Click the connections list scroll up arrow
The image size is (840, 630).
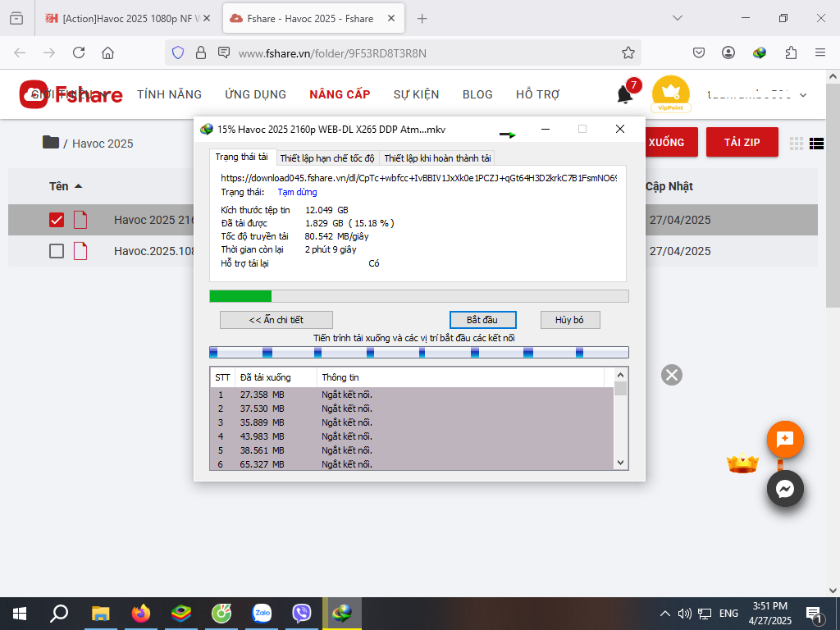coord(620,375)
